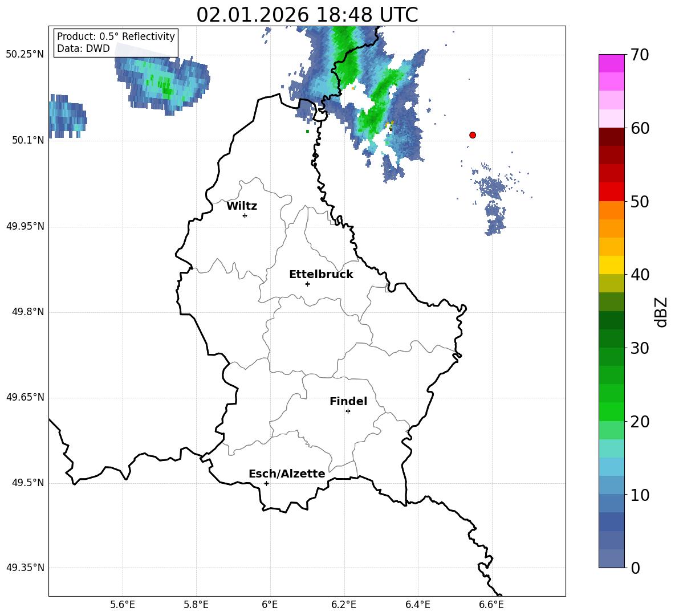Image resolution: width=675 pixels, height=616 pixels.
Task: Click the colorbar tick value 70
Action: pyautogui.click(x=640, y=55)
